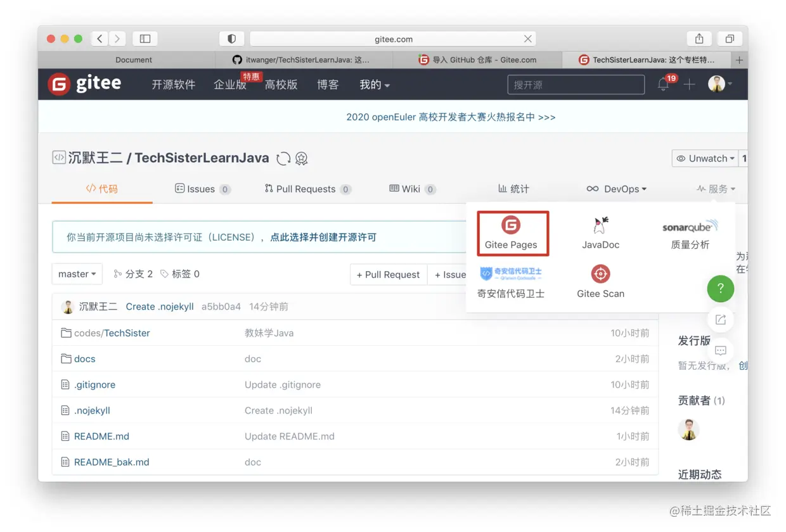Image resolution: width=786 pixels, height=532 pixels.
Task: Open 奇安信代码卫士 service
Action: click(x=511, y=282)
